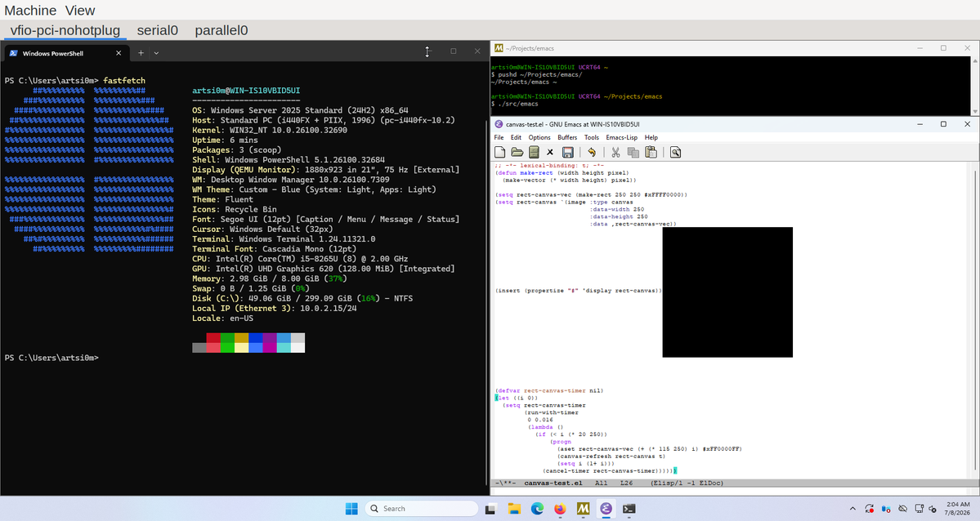Click the Open File folder icon in Emacs
This screenshot has height=521, width=980.
tap(517, 152)
